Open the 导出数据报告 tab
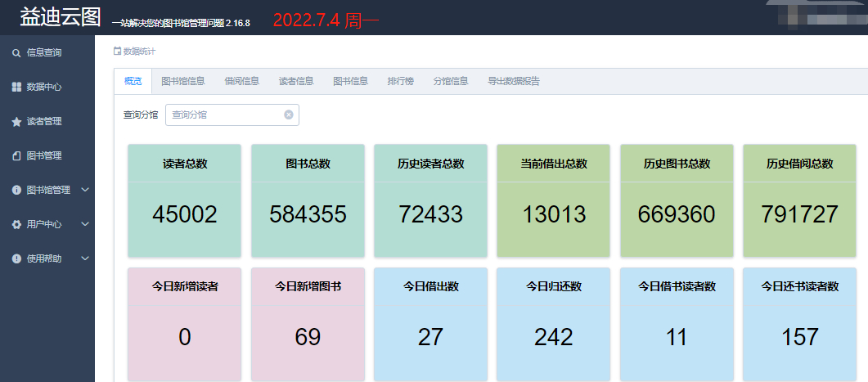Viewport: 868px width, 382px height. click(x=513, y=81)
